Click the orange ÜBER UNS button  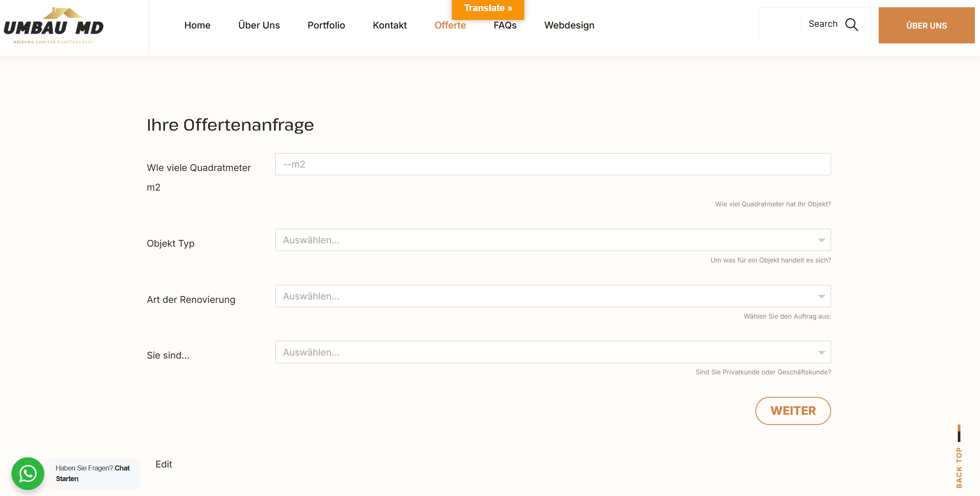click(926, 26)
